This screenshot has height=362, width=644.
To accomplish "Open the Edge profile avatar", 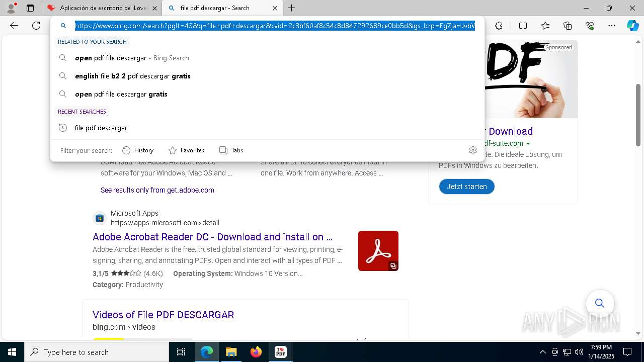I will coord(11,8).
